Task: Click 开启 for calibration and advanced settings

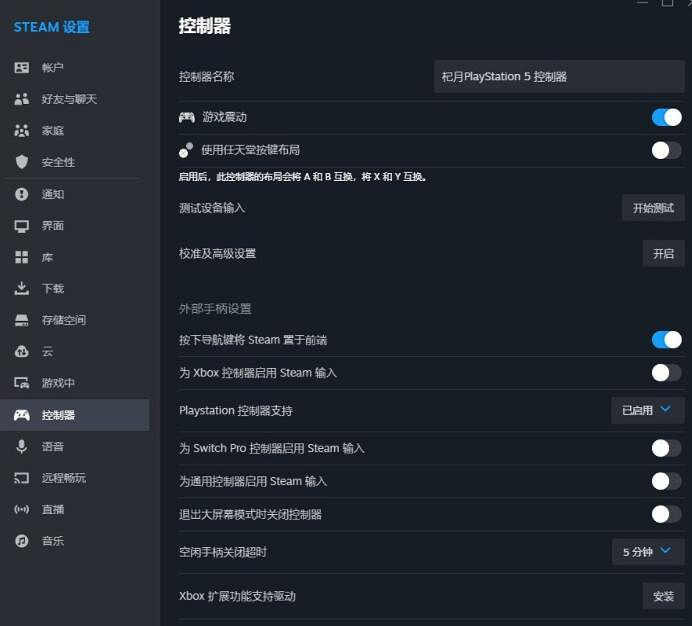Action: click(x=663, y=254)
